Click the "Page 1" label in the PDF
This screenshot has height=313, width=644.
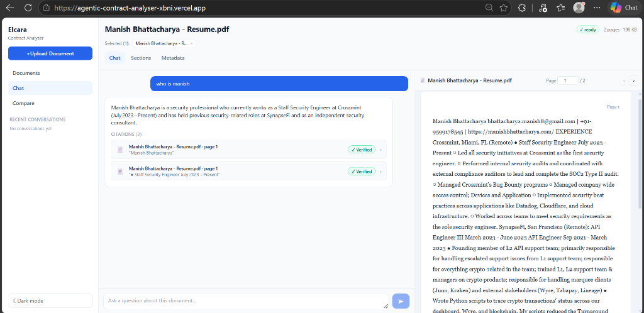[x=613, y=107]
